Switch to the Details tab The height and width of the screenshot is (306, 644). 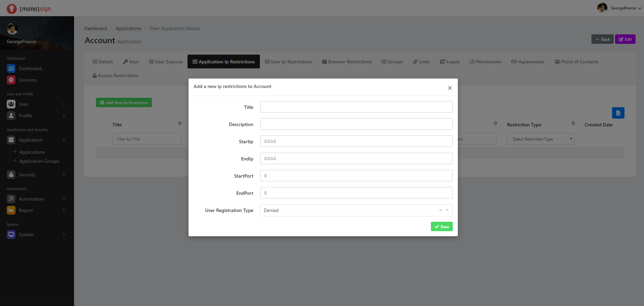[103, 62]
